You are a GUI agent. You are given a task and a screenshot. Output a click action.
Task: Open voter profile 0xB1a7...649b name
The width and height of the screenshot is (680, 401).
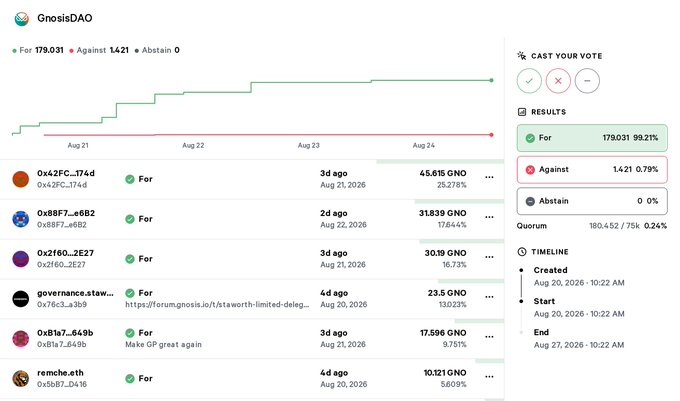(65, 333)
